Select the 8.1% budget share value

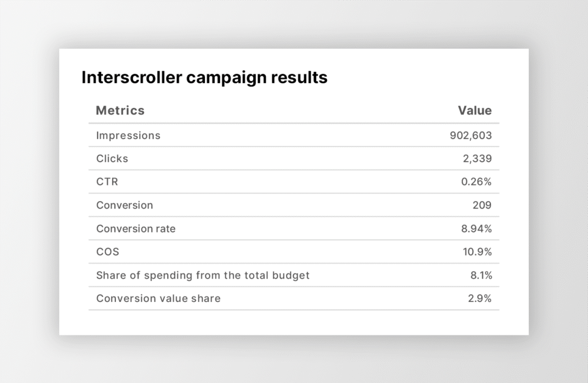(x=481, y=275)
